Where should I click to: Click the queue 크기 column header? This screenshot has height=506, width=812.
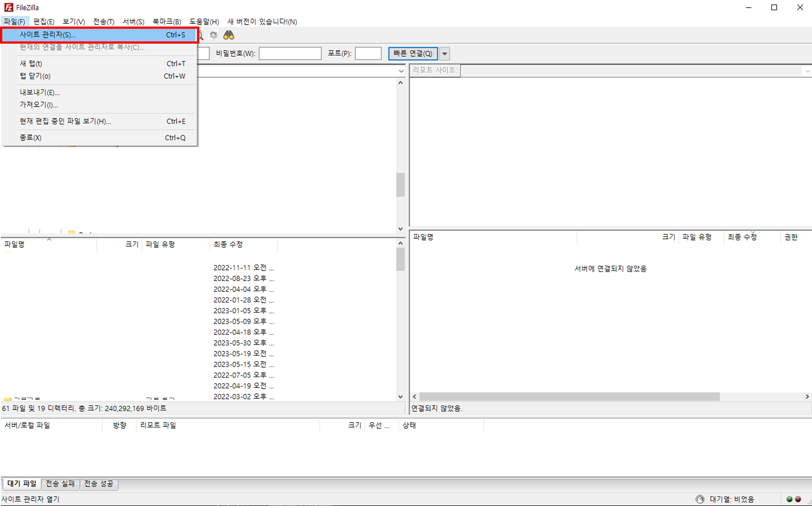342,425
